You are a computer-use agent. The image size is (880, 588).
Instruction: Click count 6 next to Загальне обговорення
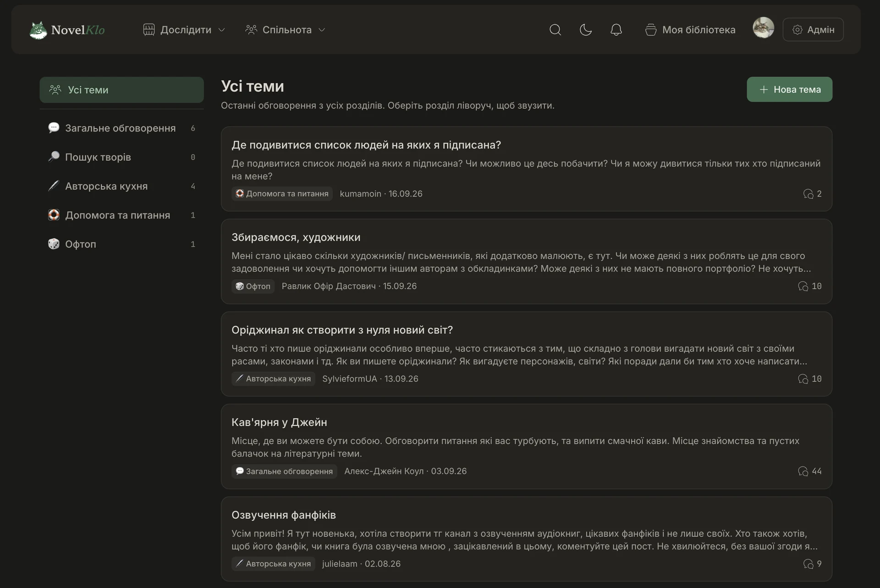pyautogui.click(x=193, y=128)
